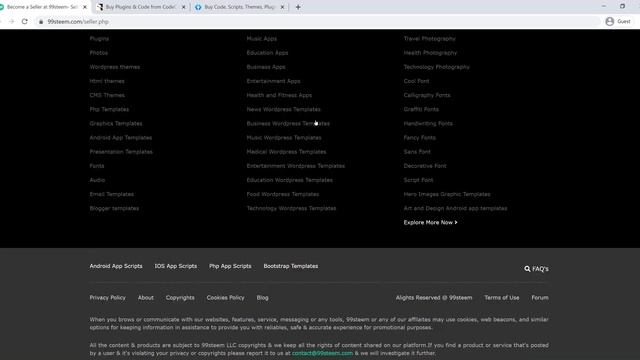Open Art and Design Android app templates
640x360 pixels.
point(456,209)
